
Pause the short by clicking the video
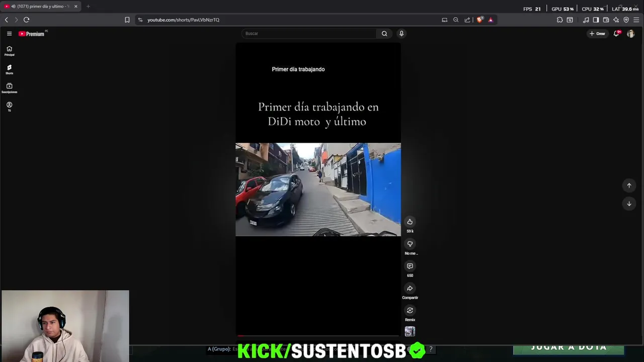(x=318, y=190)
